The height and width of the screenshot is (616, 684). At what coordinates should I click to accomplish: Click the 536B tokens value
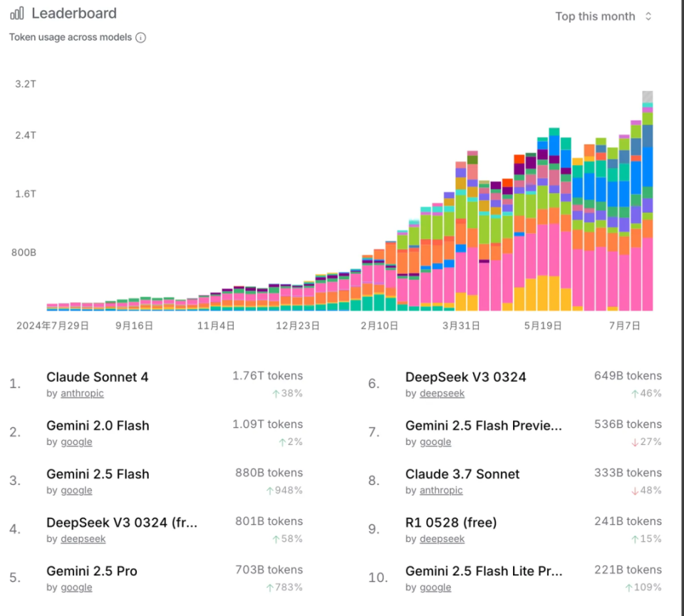[x=628, y=424]
